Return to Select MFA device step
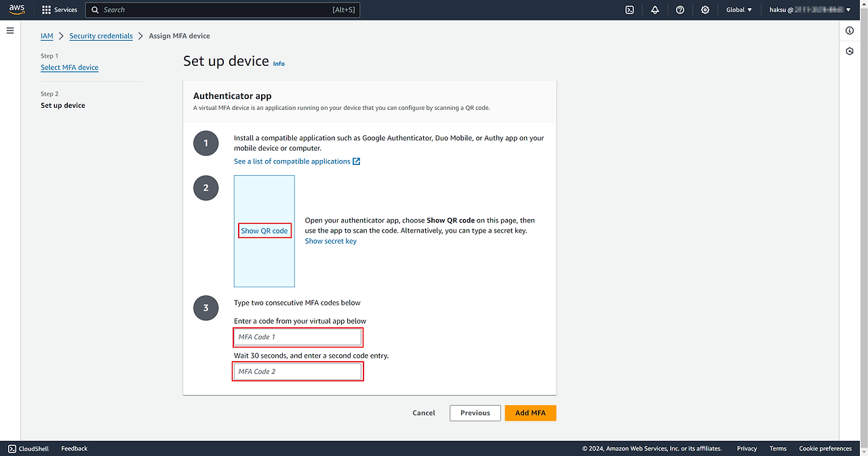This screenshot has width=868, height=456. [69, 67]
